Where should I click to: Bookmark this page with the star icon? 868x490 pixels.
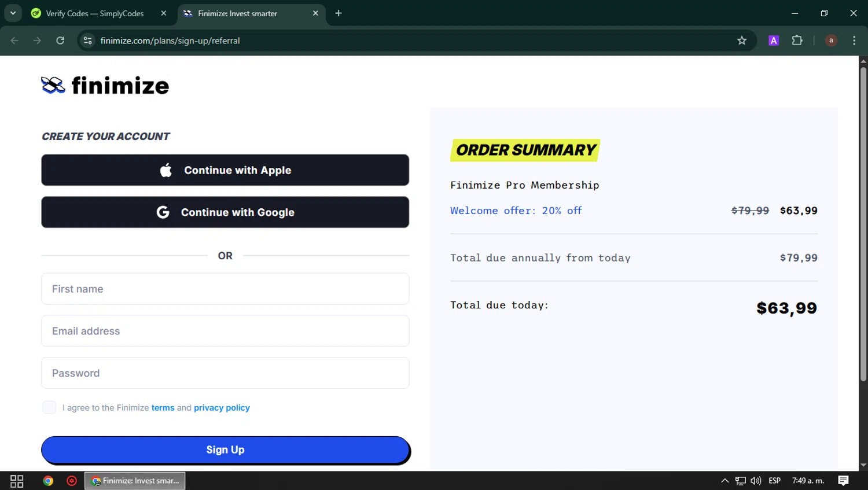[x=742, y=40]
